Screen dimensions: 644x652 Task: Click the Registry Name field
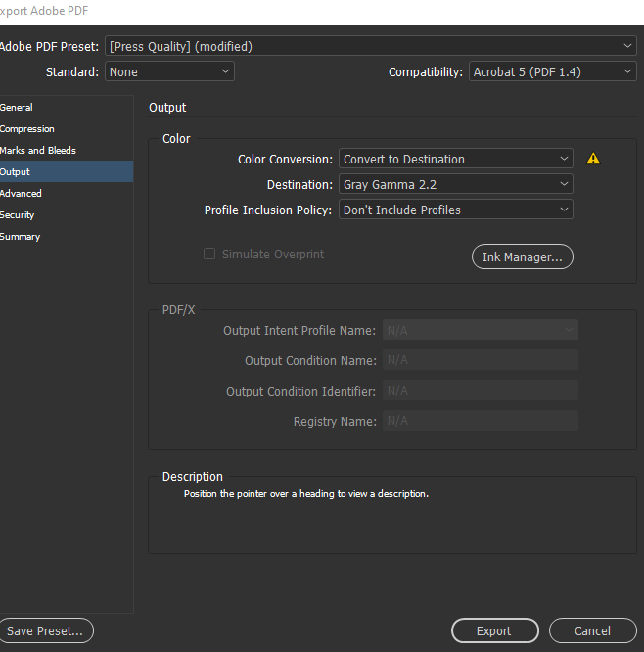pos(481,421)
